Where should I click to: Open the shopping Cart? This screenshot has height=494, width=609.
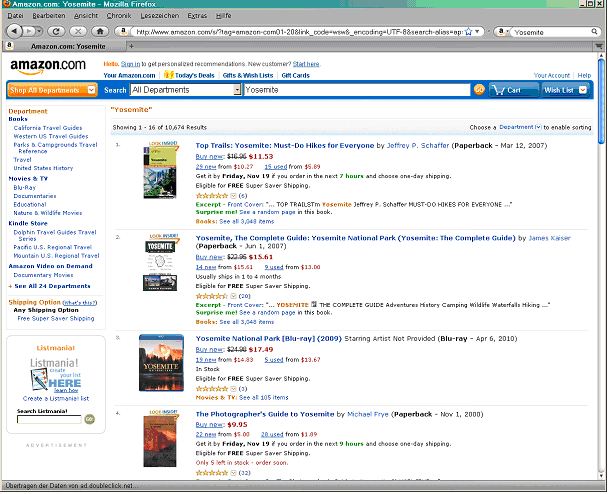513,90
